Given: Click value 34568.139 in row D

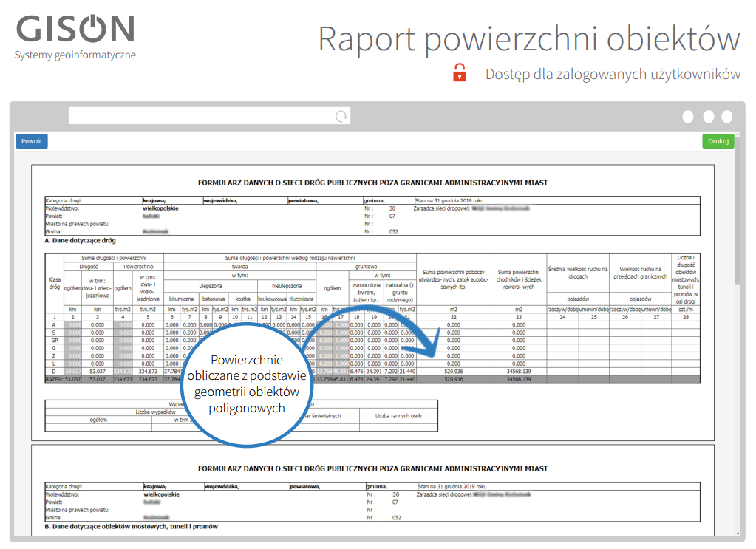Looking at the screenshot, I should tap(519, 372).
